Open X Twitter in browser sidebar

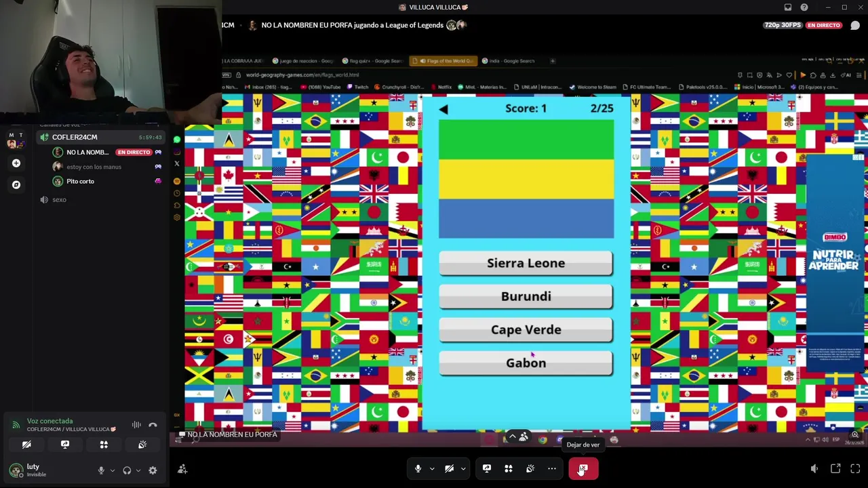(x=177, y=163)
